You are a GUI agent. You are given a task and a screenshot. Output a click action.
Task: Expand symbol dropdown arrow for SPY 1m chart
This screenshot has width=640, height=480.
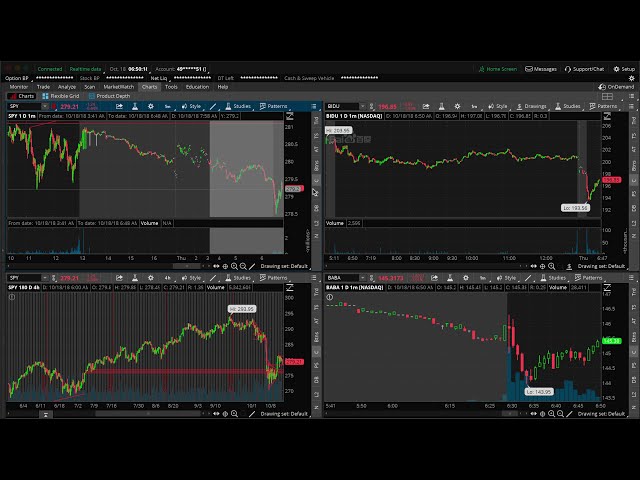44,107
